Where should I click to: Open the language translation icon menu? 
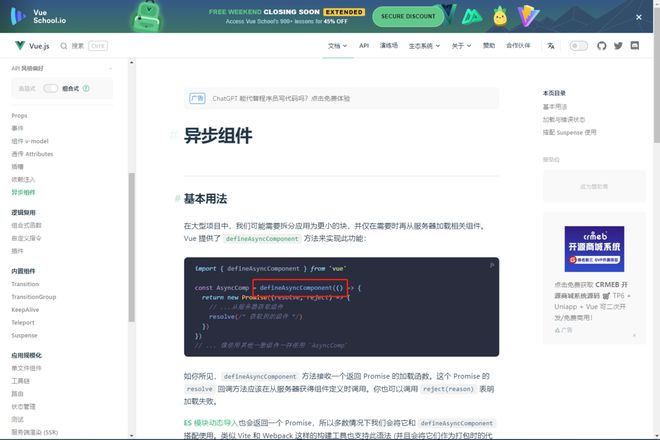pos(551,45)
